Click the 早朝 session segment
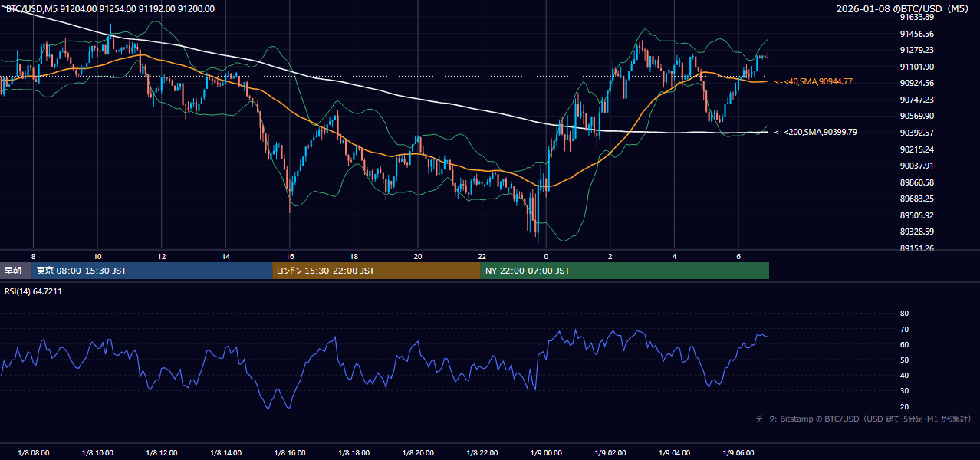This screenshot has height=460, width=980. pos(15,271)
